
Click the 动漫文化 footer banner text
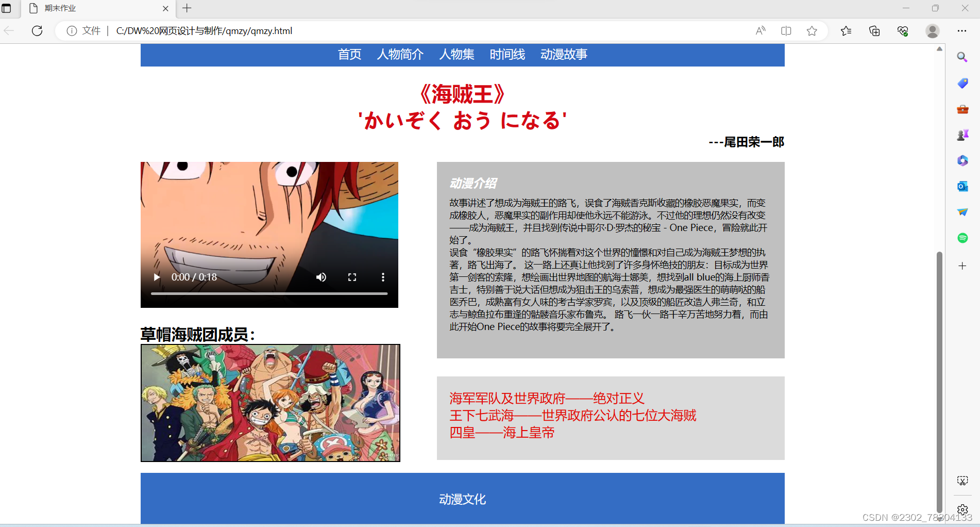coord(462,499)
